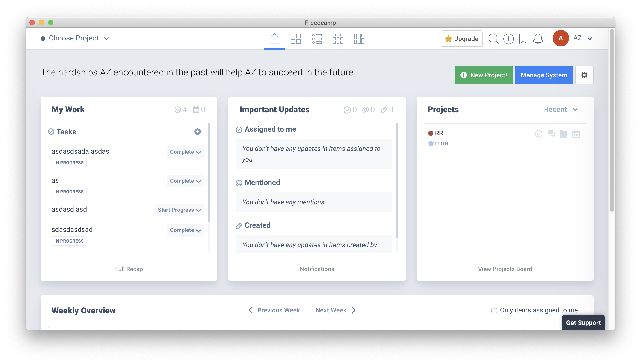Viewport: 641px width, 364px height.
Task: Open the bookmarks icon in header
Action: [x=523, y=39]
